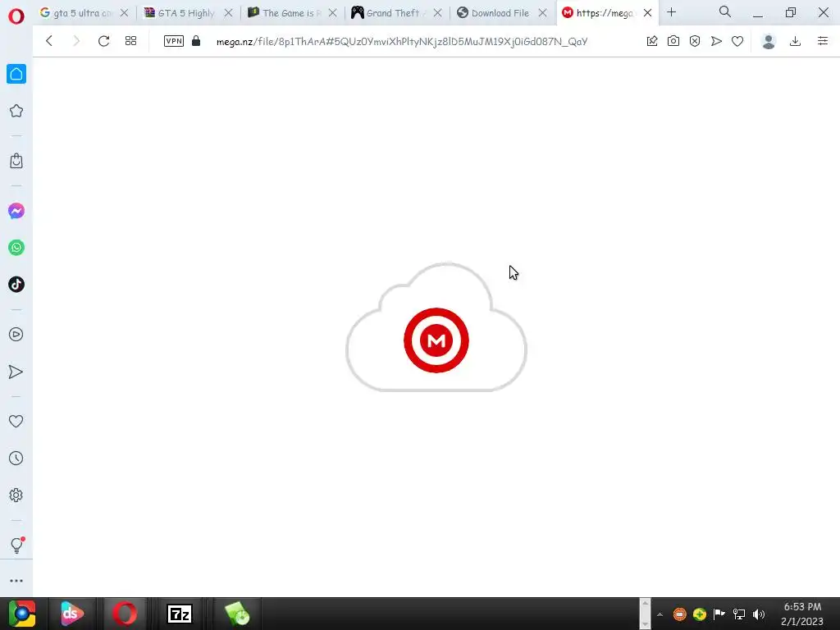This screenshot has width=840, height=630.
Task: Open the sidebar Home icon
Action: coord(16,74)
